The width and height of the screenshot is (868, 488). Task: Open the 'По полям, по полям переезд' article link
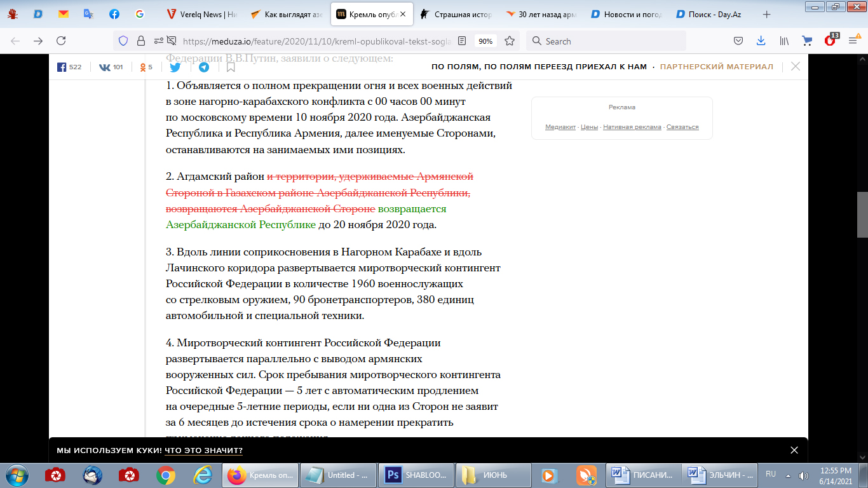(x=539, y=67)
